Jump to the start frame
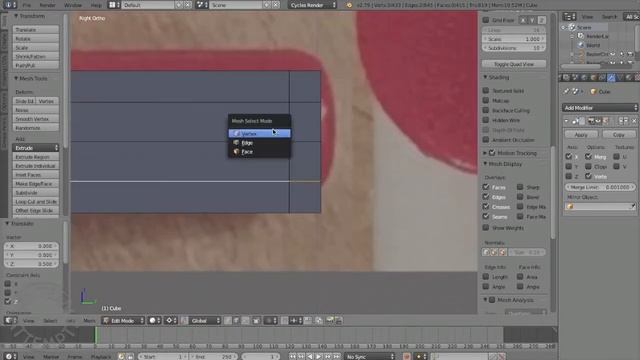The image size is (640, 360). pos(293,357)
